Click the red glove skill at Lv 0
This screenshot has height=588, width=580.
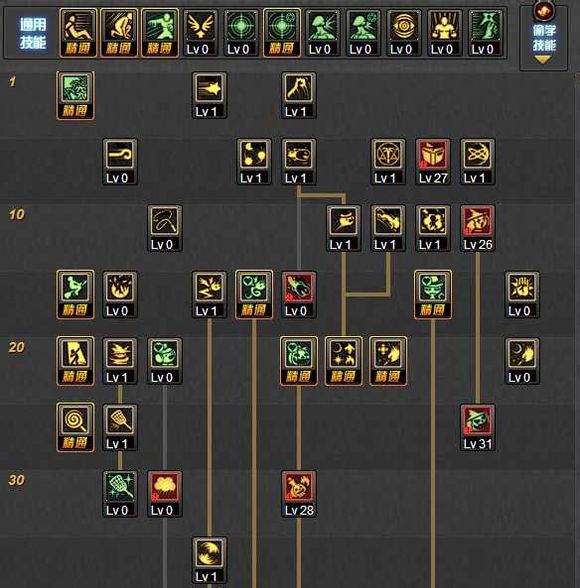298,294
